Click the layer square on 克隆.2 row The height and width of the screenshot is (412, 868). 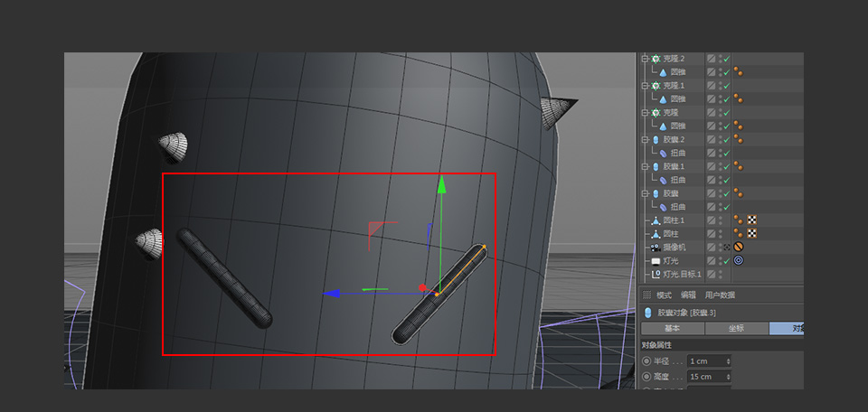[x=712, y=58]
